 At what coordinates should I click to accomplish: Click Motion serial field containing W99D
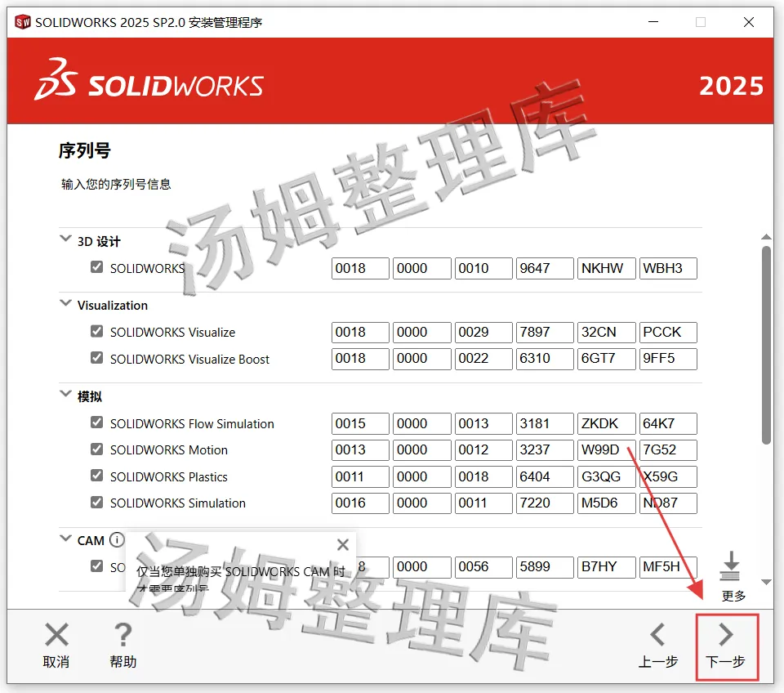point(606,449)
